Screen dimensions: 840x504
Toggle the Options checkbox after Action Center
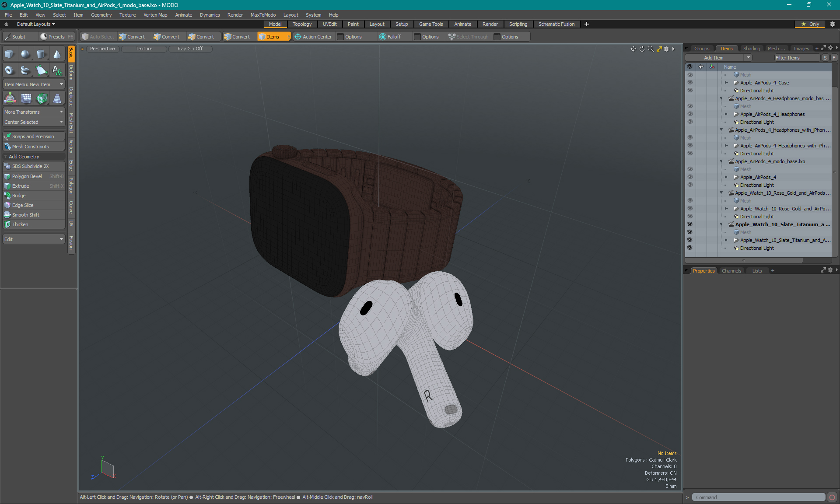(x=340, y=37)
